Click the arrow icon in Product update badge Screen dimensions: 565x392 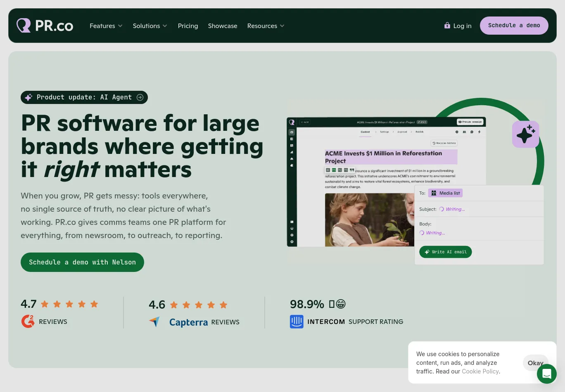point(140,97)
